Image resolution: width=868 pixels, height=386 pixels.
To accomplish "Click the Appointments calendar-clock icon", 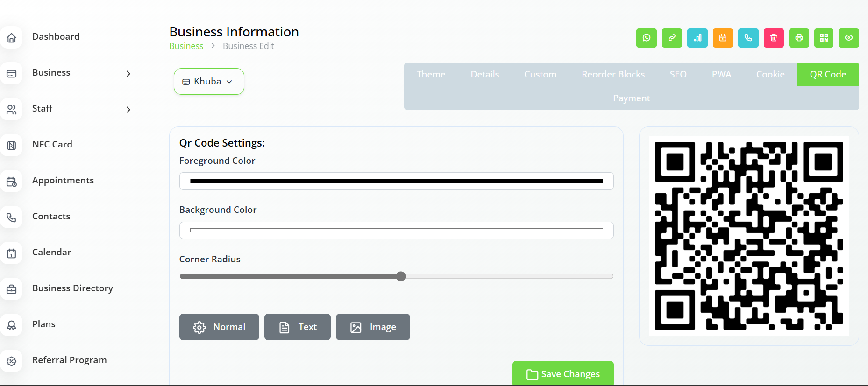I will pos(12,182).
